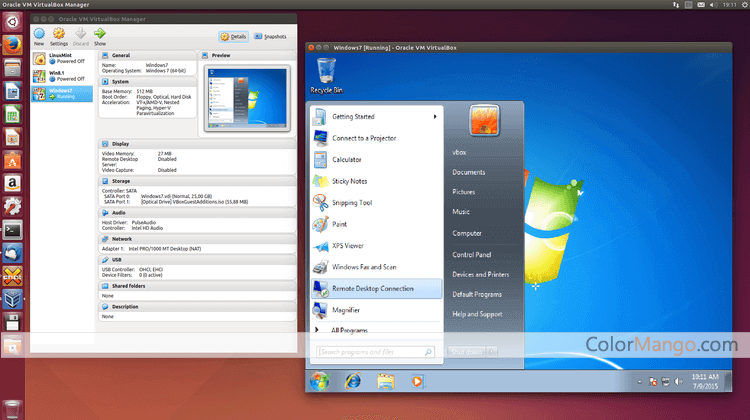Click the Shut down button
The width and height of the screenshot is (750, 420).
466,352
